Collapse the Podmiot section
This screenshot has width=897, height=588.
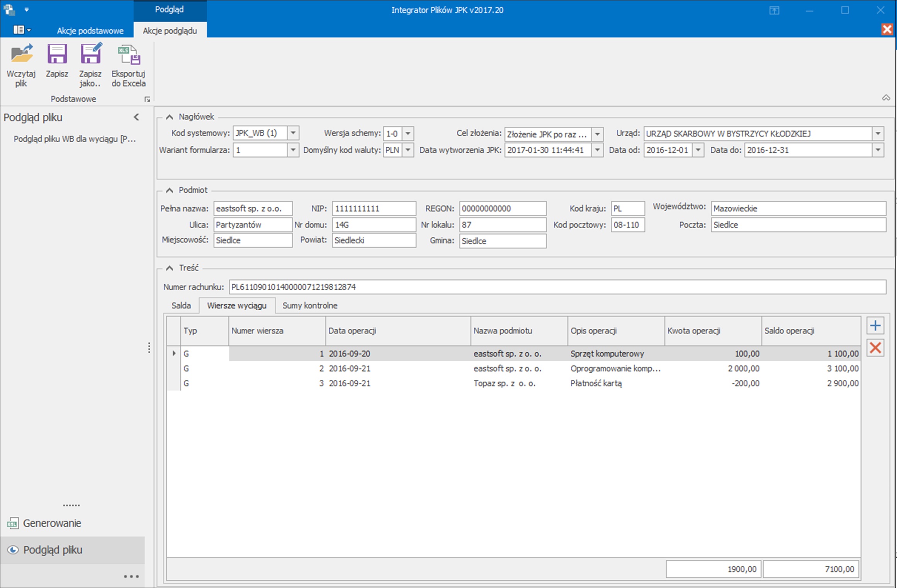[169, 190]
